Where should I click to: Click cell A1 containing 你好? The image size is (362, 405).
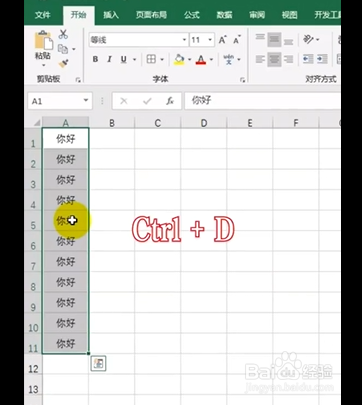66,139
